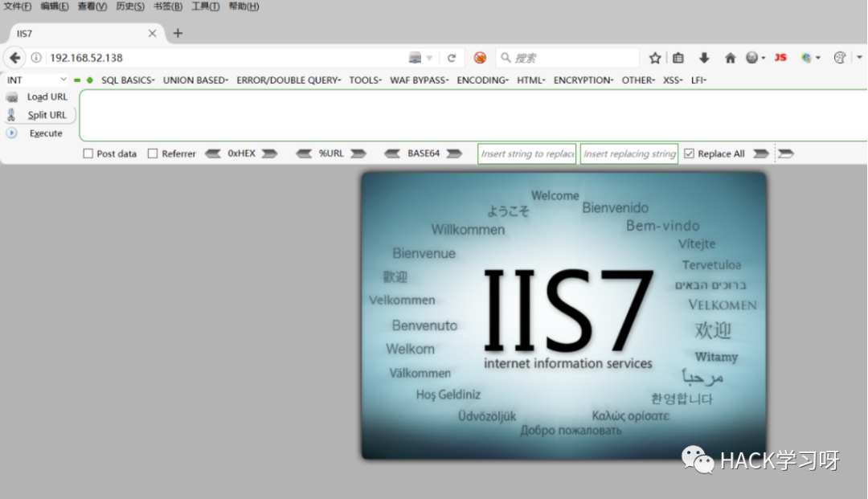The height and width of the screenshot is (499, 868).
Task: Open the toolbar overflow arrow at far right
Action: coord(859,58)
